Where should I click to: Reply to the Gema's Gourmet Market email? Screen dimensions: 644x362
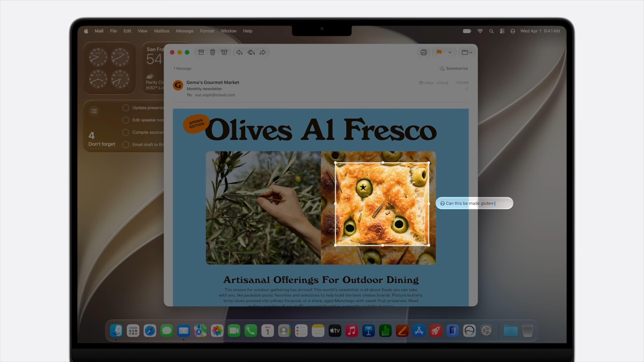coord(239,52)
